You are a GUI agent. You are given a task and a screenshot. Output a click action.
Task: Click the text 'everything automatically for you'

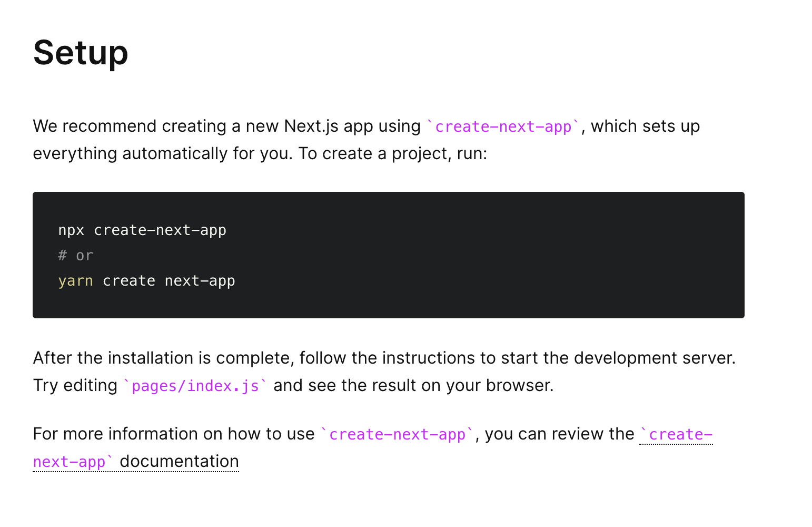(162, 154)
